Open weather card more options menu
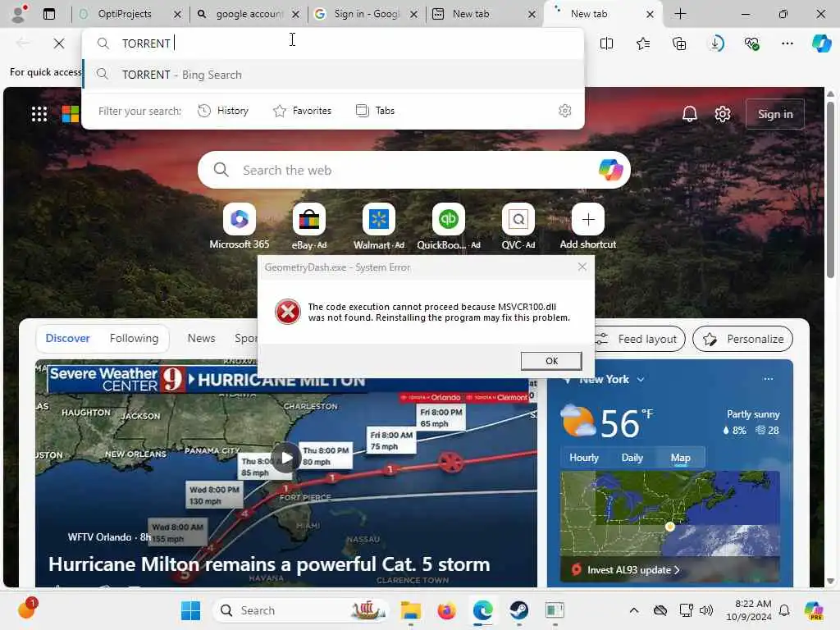840x630 pixels. [768, 379]
